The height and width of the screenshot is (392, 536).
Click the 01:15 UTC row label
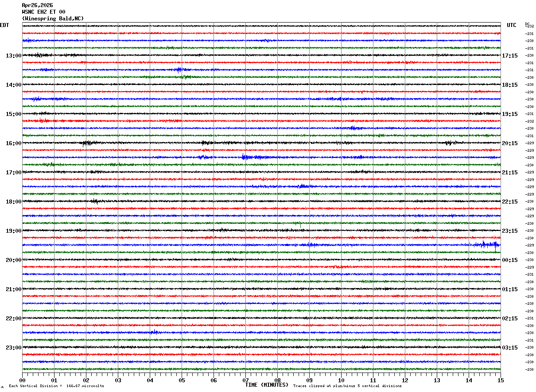tap(510, 289)
